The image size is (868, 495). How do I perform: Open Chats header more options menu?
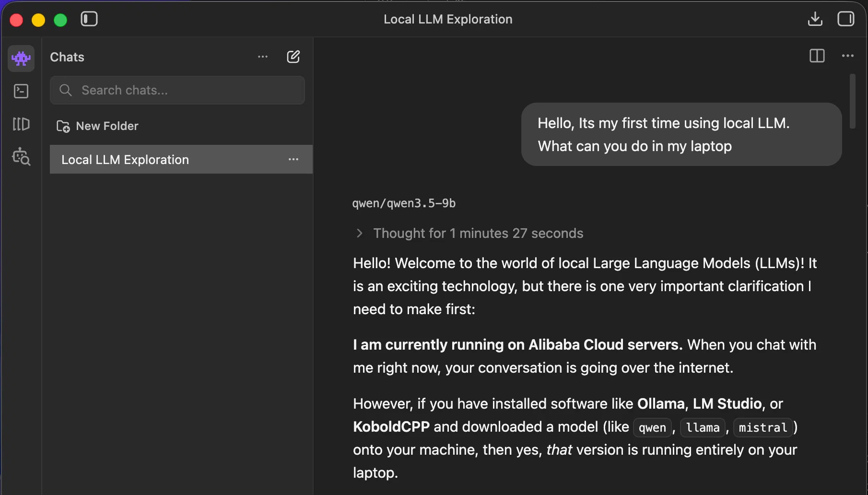pyautogui.click(x=263, y=57)
